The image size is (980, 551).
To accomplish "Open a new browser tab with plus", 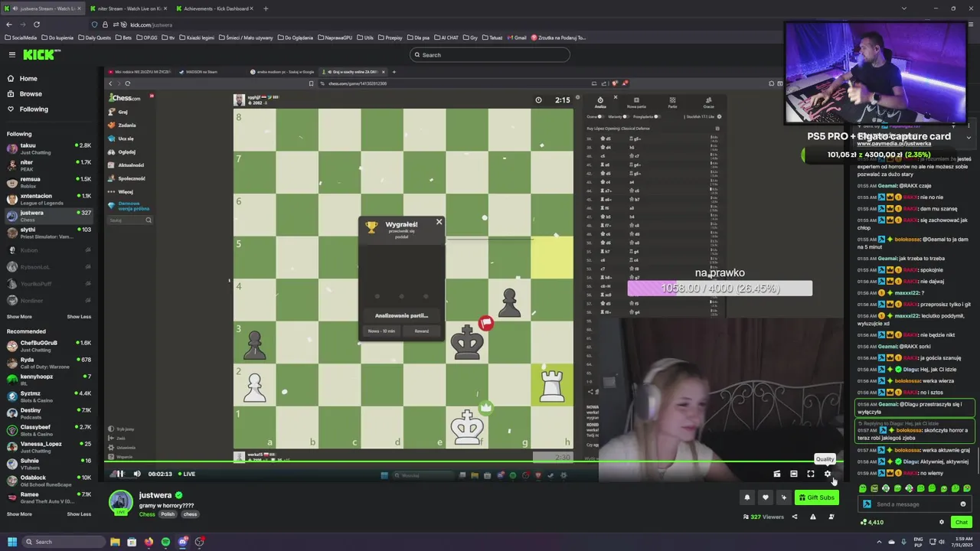I will tap(266, 8).
